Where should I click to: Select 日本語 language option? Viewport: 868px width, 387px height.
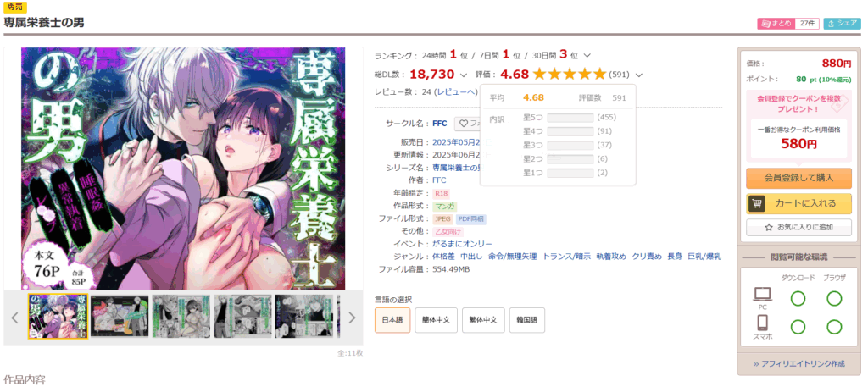point(392,320)
